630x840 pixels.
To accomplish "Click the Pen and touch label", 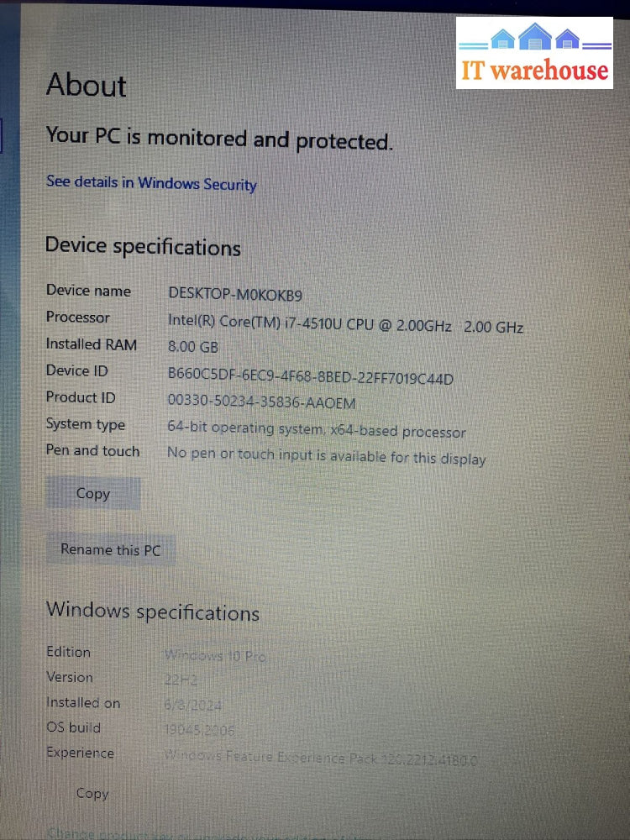I will [x=92, y=450].
